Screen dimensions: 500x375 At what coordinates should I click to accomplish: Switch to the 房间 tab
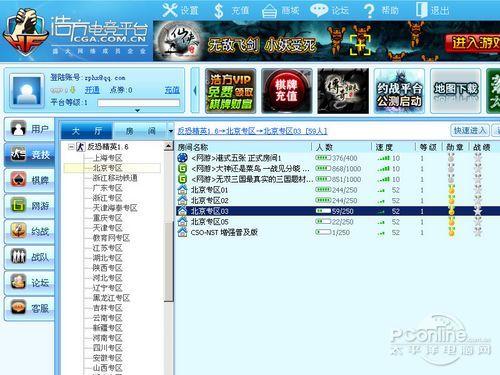(140, 131)
